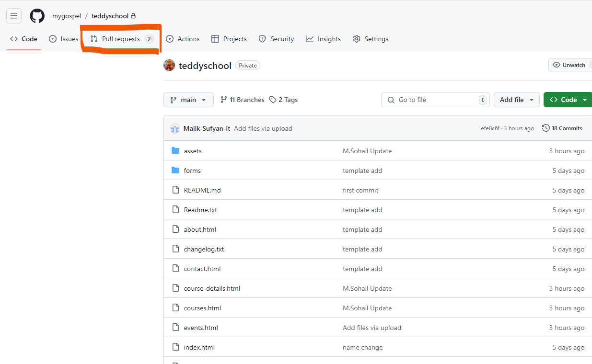Click the course-details.html file icon
Screen dimensions: 592x364
click(175, 288)
